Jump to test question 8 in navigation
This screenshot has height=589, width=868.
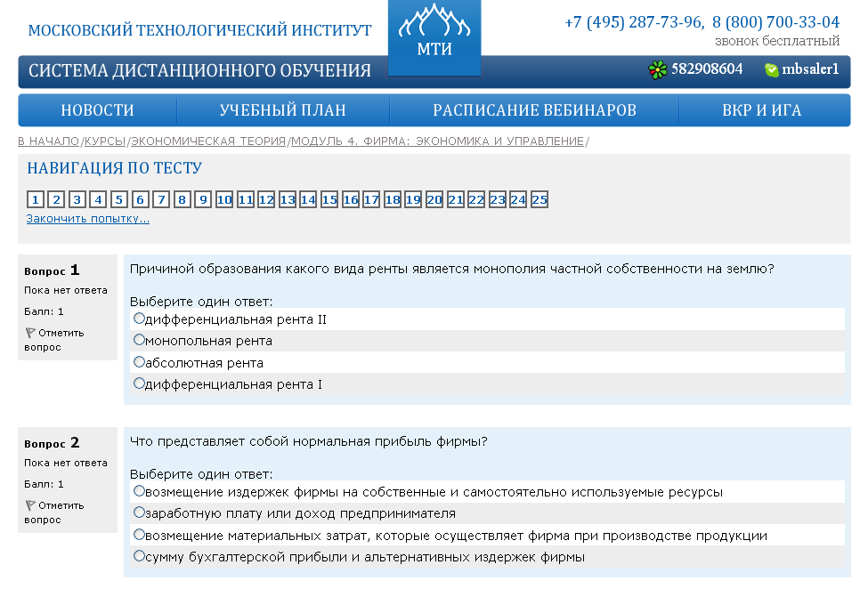coord(183,199)
